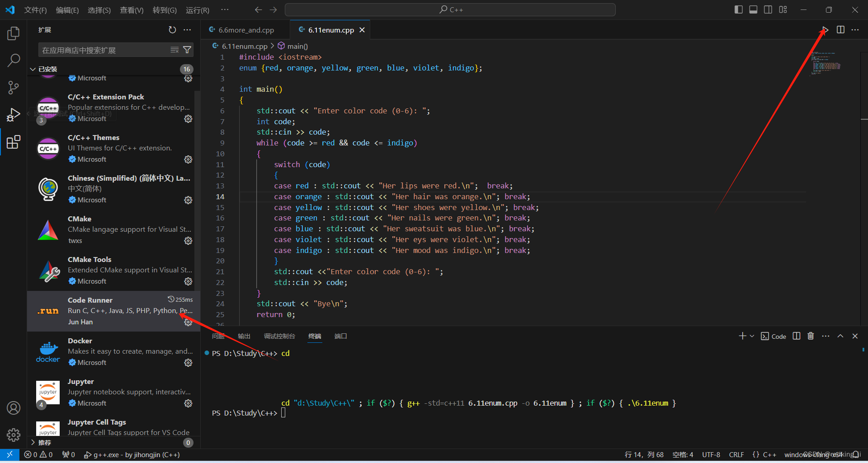Toggle the bottom panel visibility
Screen dimensions: 868x463
click(753, 9)
